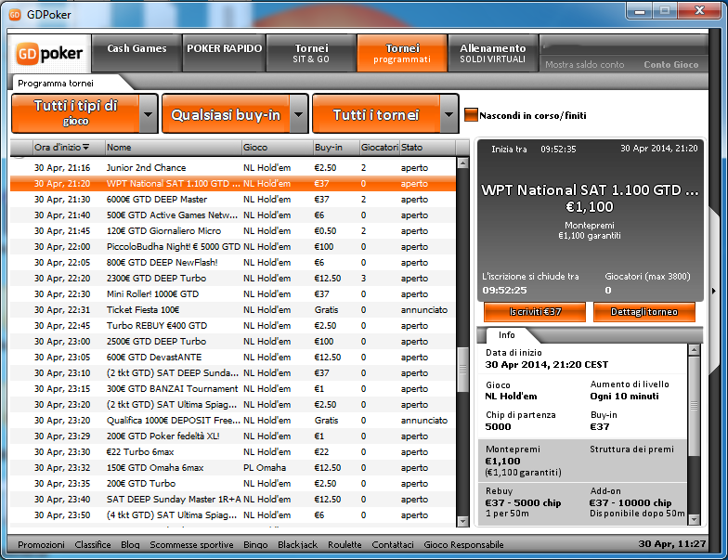
Task: Select Qualifica 1000€ DEPOSIT Free... row
Action: point(233,420)
